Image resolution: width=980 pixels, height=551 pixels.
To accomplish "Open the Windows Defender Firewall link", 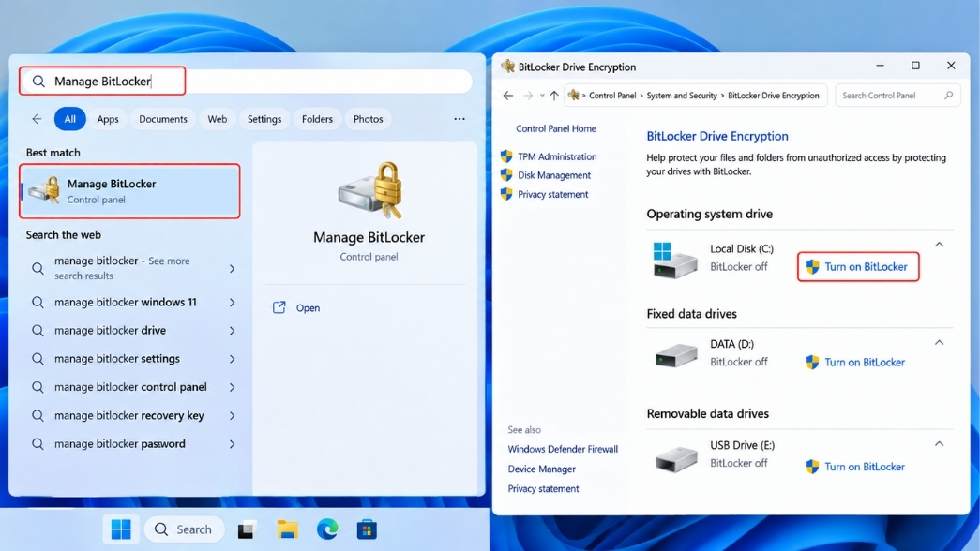I will pyautogui.click(x=563, y=449).
